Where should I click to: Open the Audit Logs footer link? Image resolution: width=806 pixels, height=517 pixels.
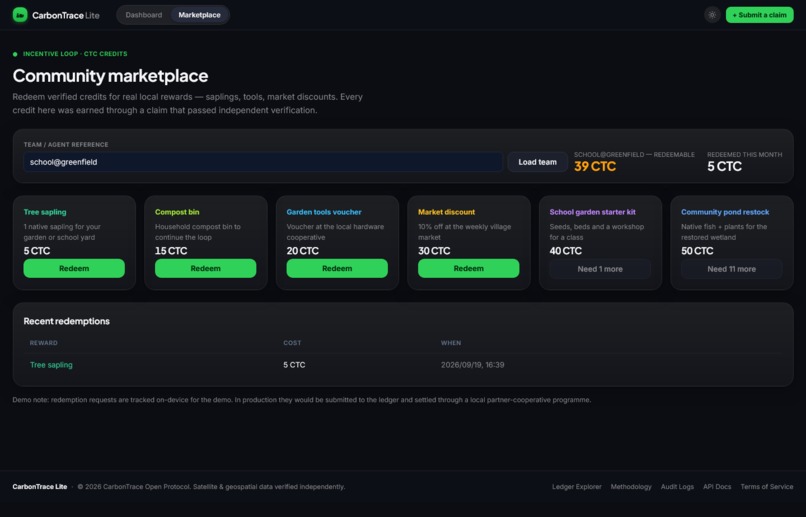pyautogui.click(x=677, y=487)
